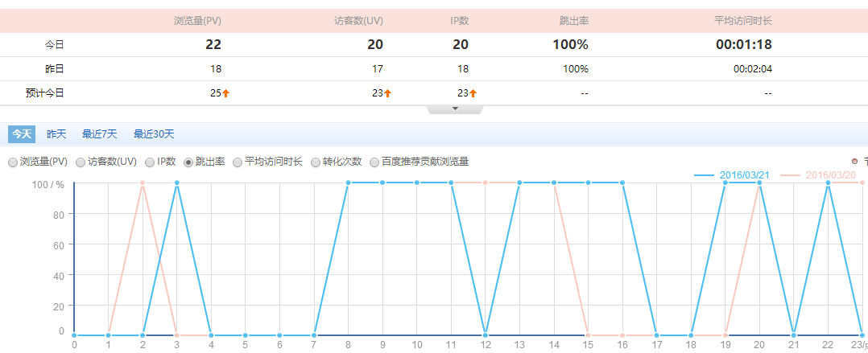Click the orange up arrow beside forecast IP count 23
The height and width of the screenshot is (353, 868).
[473, 93]
